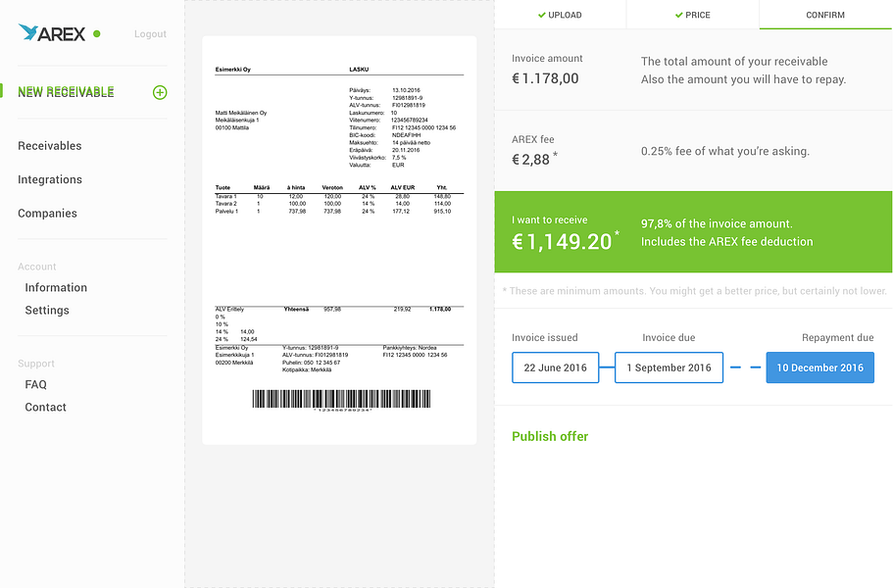This screenshot has height=588, width=893.
Task: Log out using the Logout link
Action: click(150, 34)
